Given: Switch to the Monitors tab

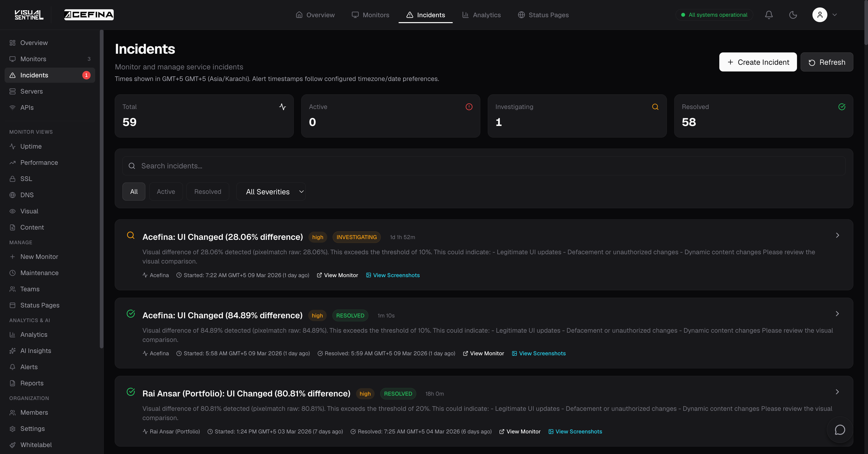Looking at the screenshot, I should (x=371, y=15).
